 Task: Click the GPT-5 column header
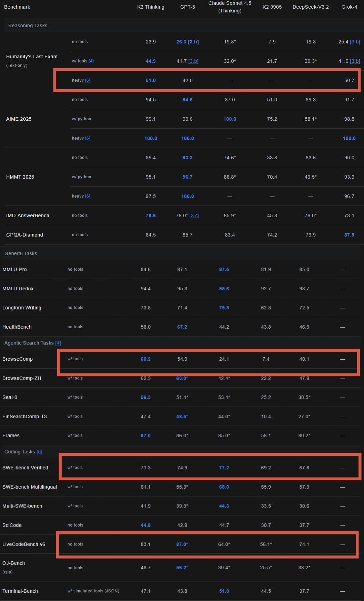click(188, 7)
